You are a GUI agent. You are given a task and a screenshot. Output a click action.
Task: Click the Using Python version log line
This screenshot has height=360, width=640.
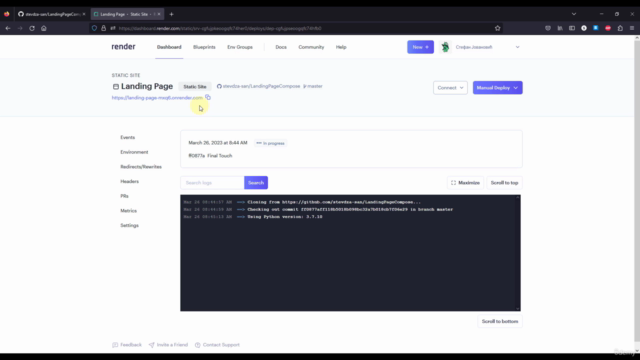click(285, 217)
